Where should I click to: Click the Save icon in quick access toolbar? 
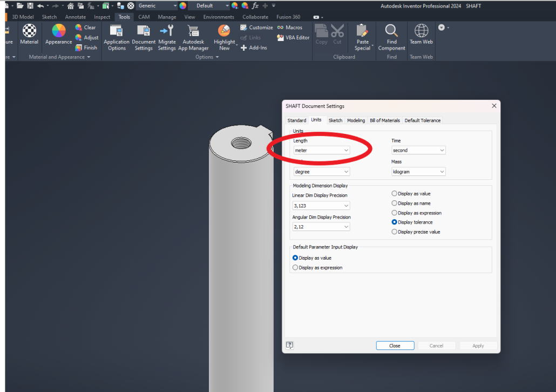click(x=30, y=6)
